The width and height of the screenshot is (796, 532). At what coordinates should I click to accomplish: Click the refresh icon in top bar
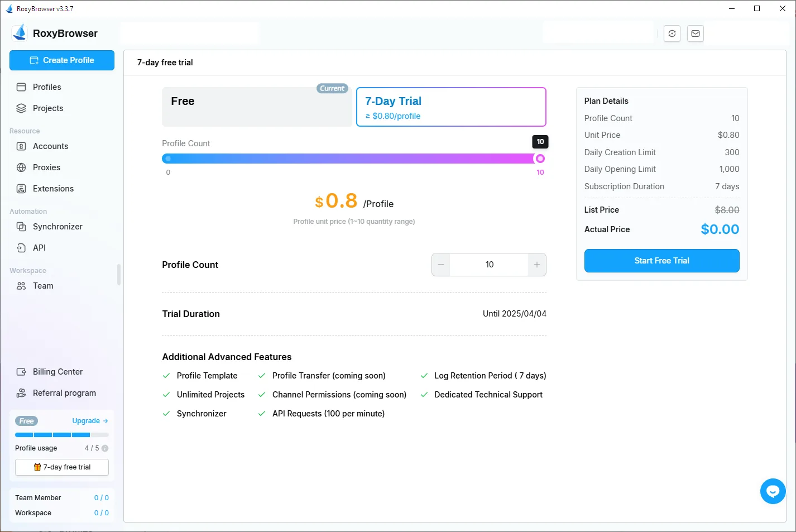[x=672, y=33]
